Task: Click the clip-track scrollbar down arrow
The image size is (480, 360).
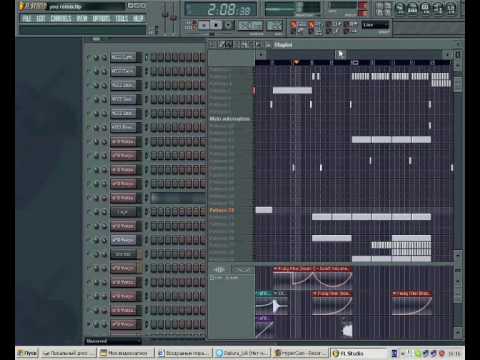Action: [458, 332]
